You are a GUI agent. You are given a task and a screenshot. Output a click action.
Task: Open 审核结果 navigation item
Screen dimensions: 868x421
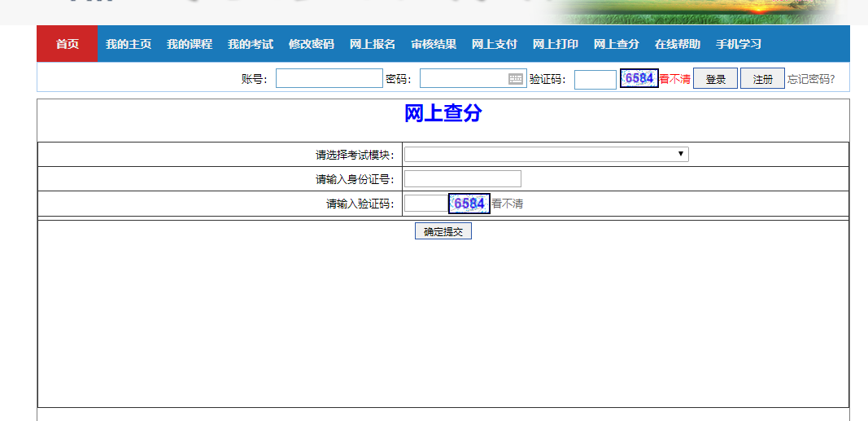click(434, 44)
